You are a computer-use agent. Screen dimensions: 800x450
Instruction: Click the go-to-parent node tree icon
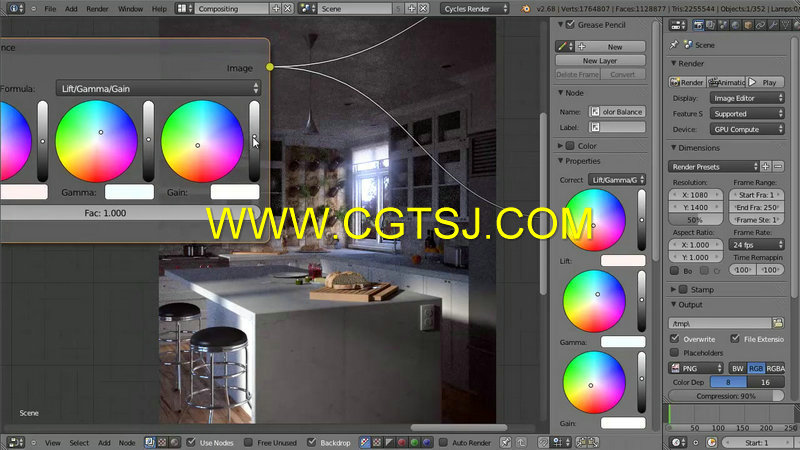pyautogui.click(x=521, y=442)
